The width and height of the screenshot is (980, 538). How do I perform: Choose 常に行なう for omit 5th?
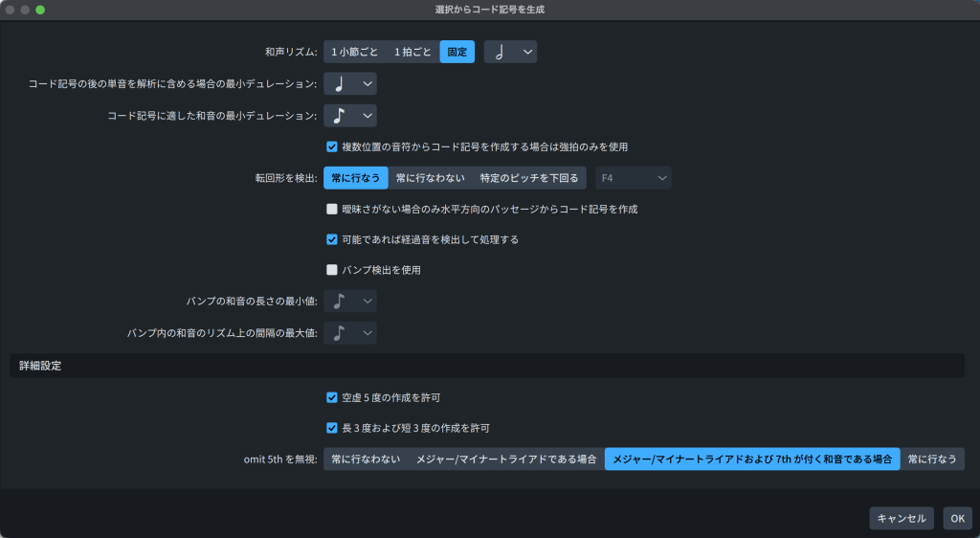point(931,460)
